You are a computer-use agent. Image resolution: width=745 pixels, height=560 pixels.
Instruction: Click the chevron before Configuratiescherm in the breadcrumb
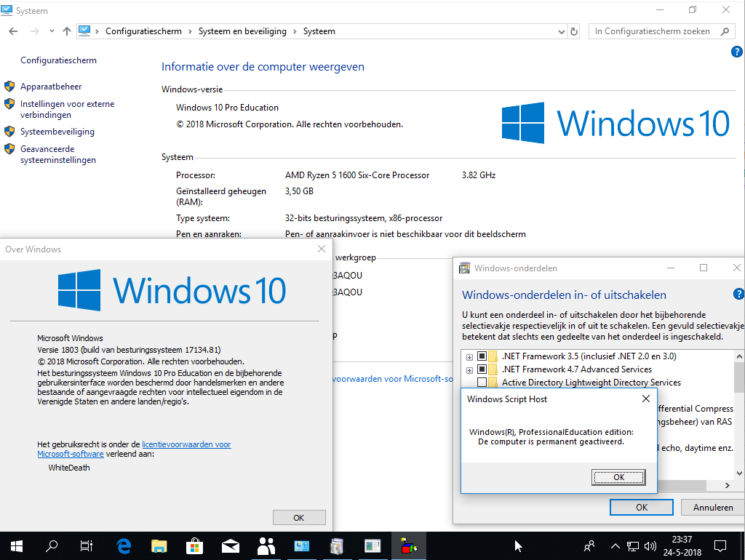(97, 31)
